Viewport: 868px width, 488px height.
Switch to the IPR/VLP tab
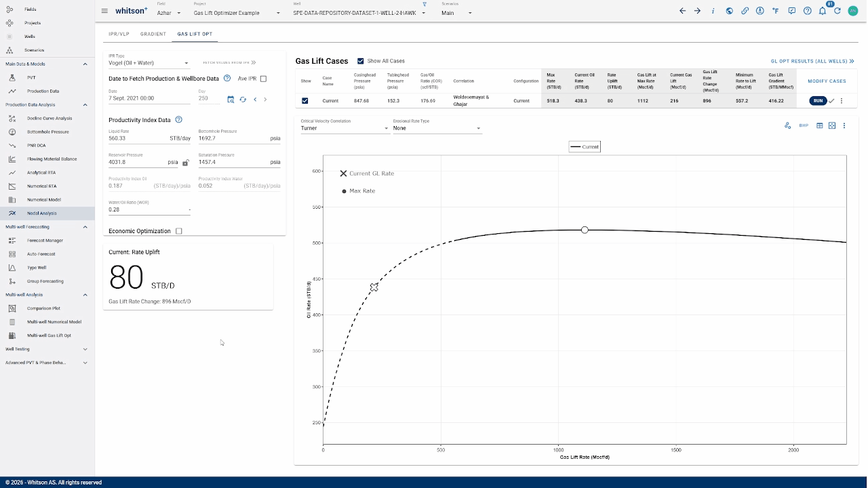coord(119,34)
